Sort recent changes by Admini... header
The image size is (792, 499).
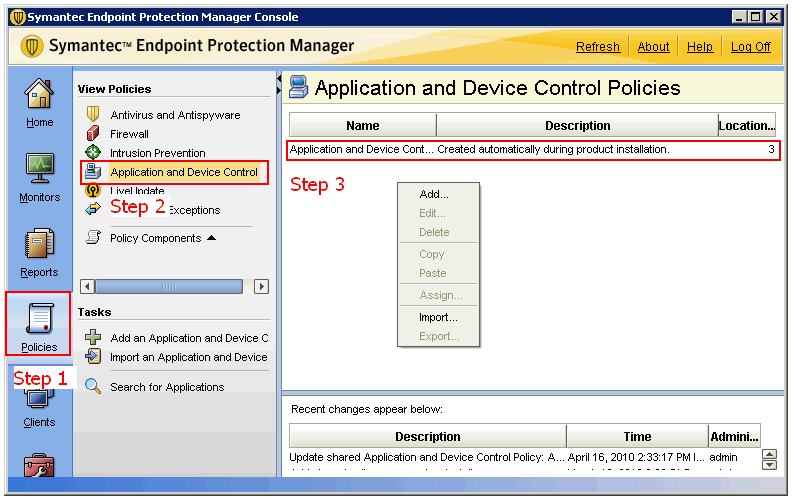(x=734, y=436)
